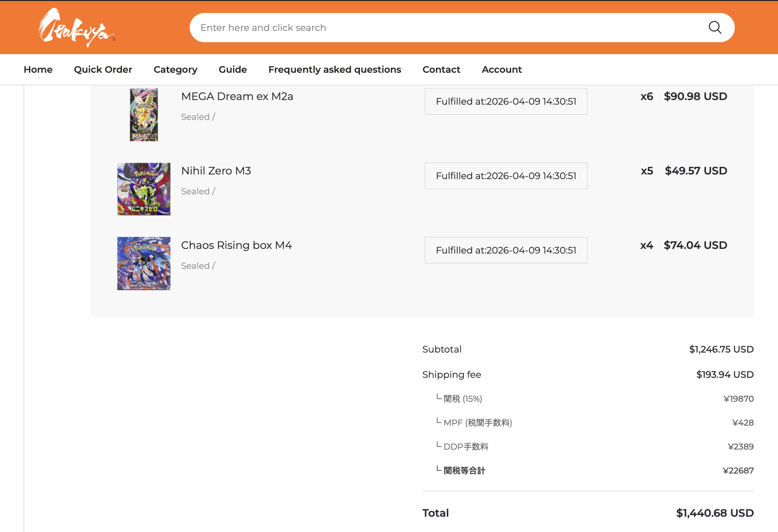Image resolution: width=778 pixels, height=532 pixels.
Task: Open the Quick Order page
Action: [x=103, y=69]
